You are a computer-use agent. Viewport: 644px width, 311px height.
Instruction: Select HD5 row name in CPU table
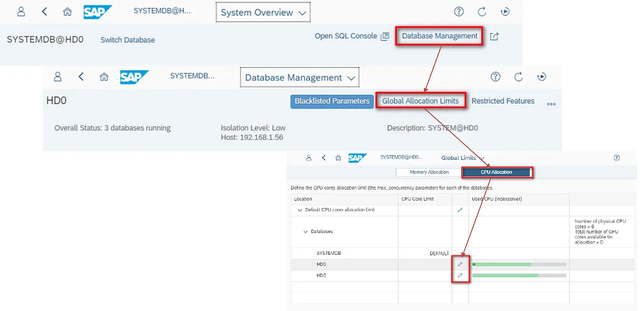point(321,275)
